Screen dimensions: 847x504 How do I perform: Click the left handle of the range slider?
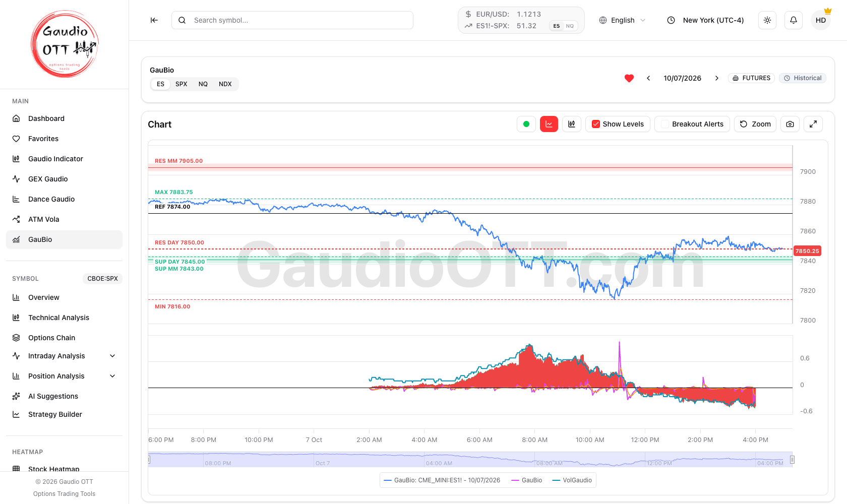(x=149, y=460)
